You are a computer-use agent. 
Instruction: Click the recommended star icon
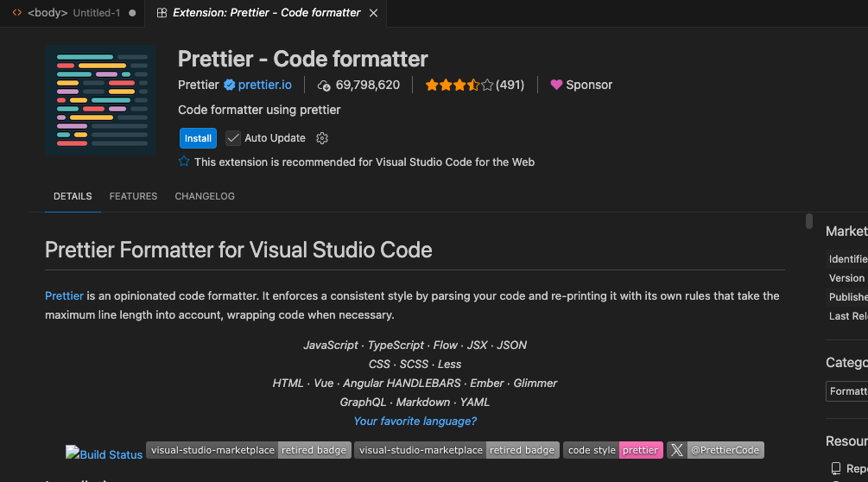[184, 162]
